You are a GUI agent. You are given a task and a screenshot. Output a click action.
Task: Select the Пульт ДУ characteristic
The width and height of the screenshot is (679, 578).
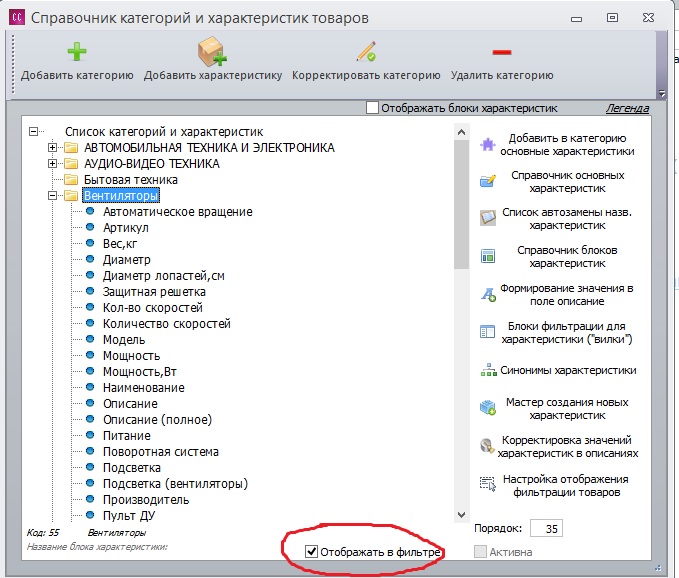click(x=129, y=516)
